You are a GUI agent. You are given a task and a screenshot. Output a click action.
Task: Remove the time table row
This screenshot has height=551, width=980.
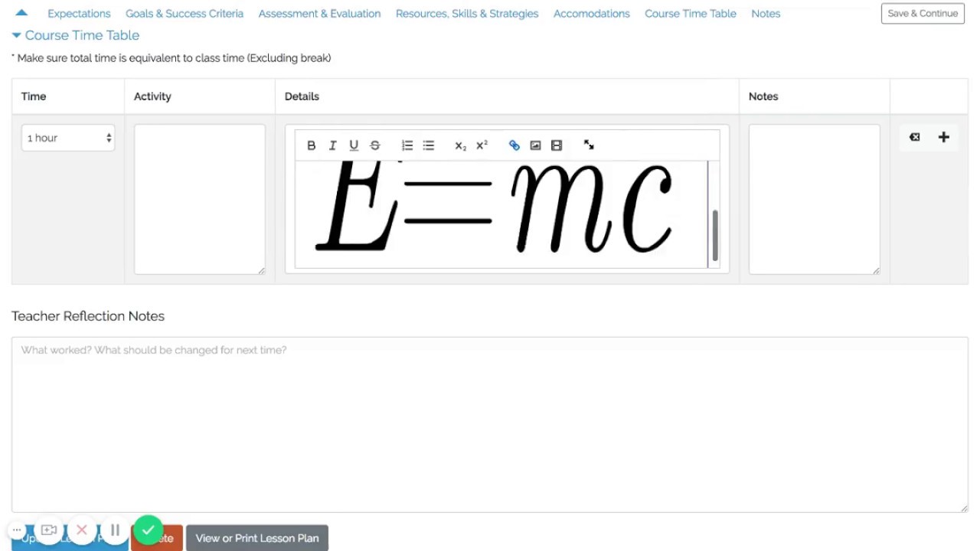point(914,137)
